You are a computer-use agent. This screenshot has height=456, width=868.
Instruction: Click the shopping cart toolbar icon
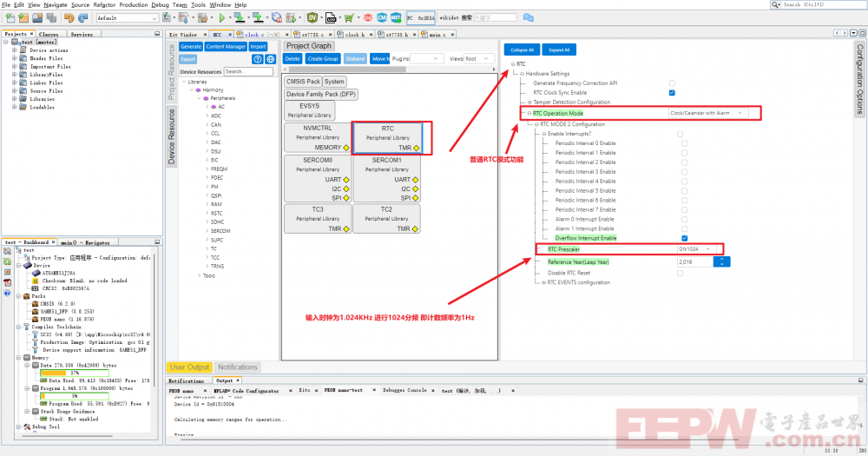pyautogui.click(x=349, y=17)
